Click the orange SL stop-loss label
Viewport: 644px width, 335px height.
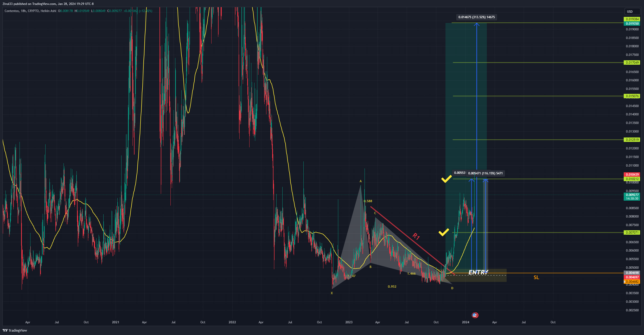tap(536, 277)
